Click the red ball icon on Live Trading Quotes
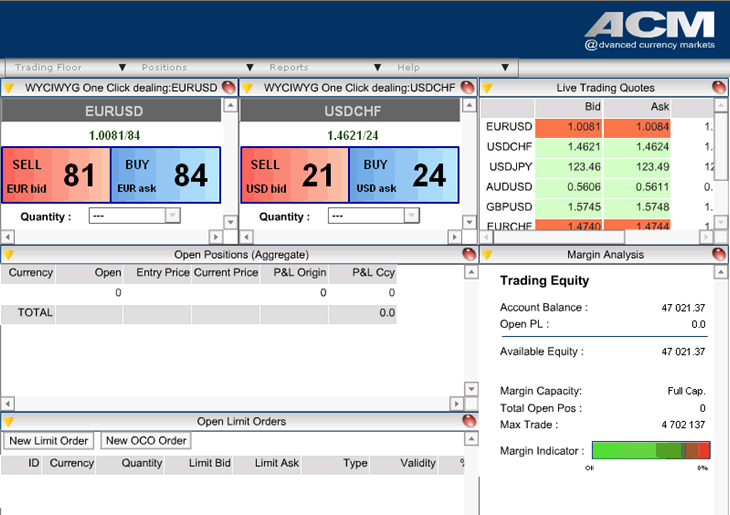 [719, 87]
